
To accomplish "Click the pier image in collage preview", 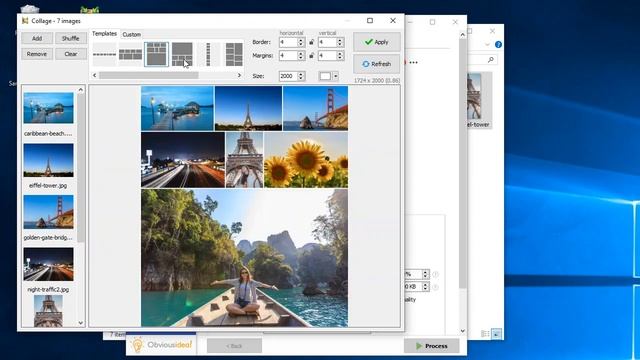I will pyautogui.click(x=177, y=108).
